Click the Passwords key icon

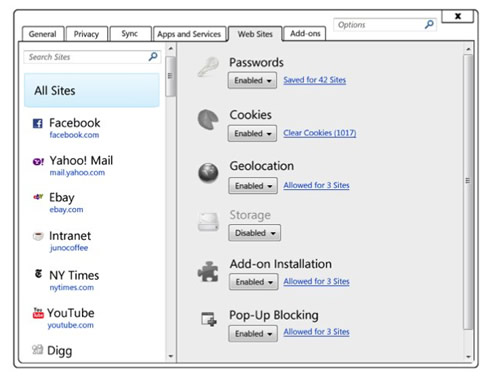[x=208, y=66]
